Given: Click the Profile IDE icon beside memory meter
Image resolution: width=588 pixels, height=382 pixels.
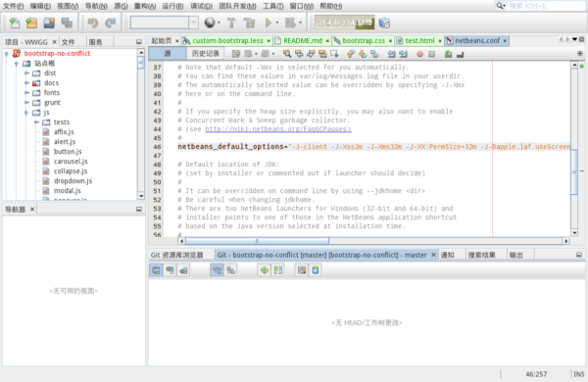Looking at the screenshot, I should [384, 24].
